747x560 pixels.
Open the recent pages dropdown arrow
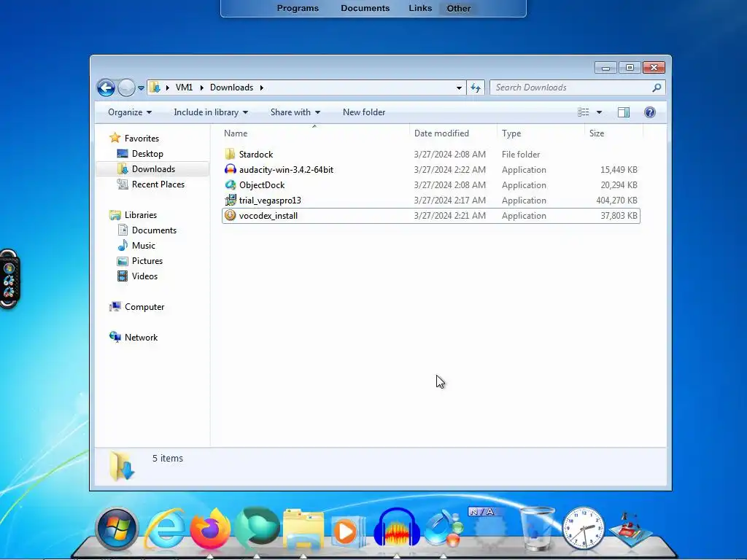pos(141,88)
